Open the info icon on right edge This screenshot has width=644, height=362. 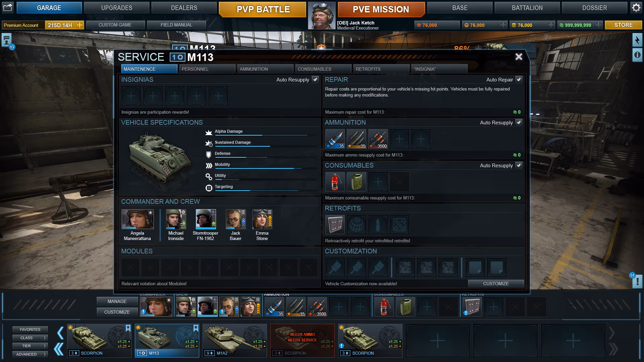pos(637,55)
